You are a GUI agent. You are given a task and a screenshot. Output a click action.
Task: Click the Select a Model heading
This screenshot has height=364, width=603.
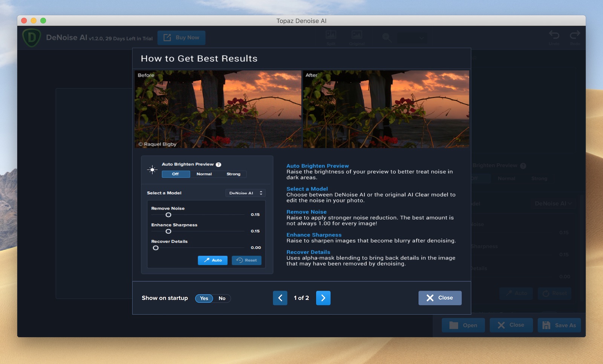[307, 189]
